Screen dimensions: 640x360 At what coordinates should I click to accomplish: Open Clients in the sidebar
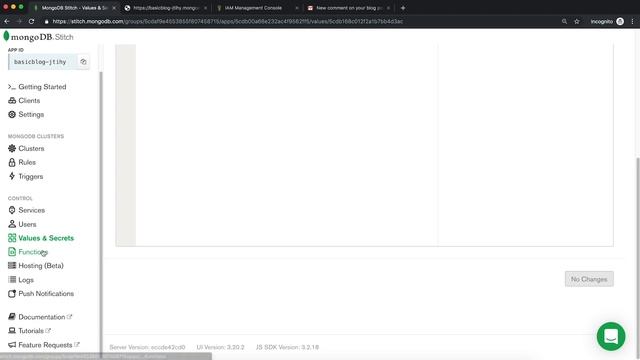(29, 101)
